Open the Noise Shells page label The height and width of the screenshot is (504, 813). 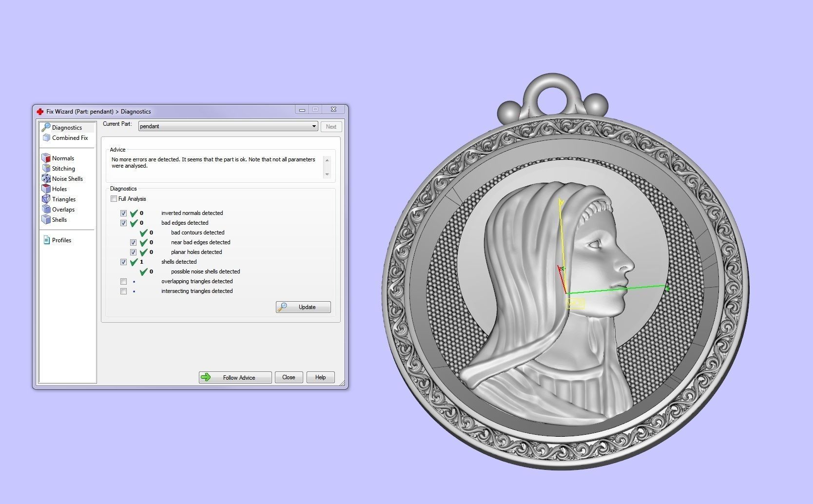67,179
